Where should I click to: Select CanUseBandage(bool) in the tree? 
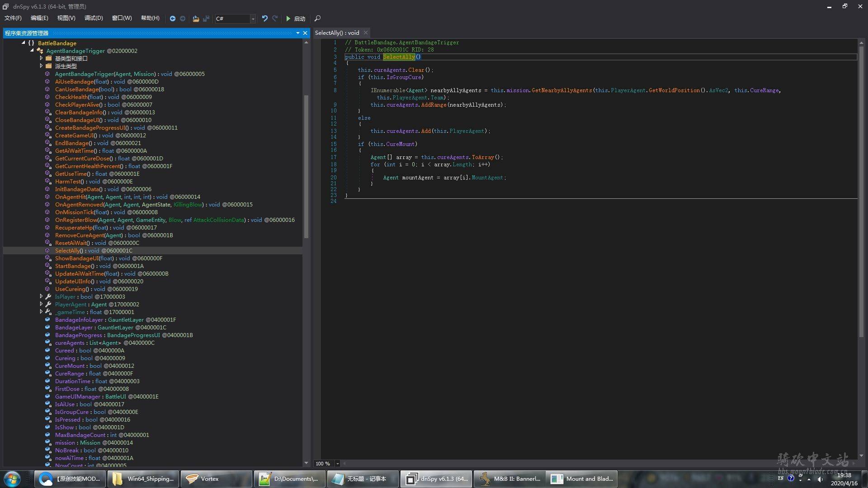[x=109, y=89]
